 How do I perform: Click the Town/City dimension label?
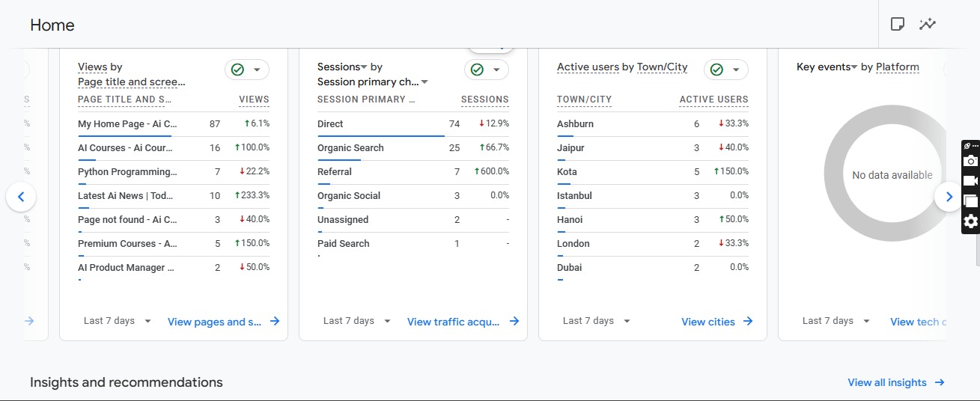click(x=662, y=67)
